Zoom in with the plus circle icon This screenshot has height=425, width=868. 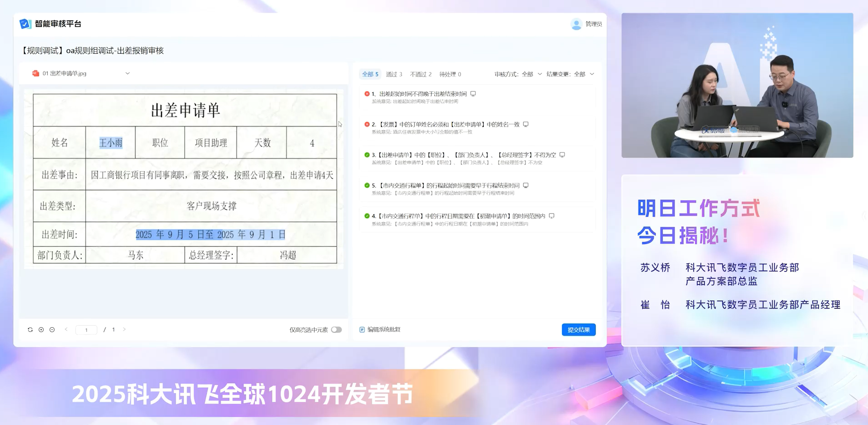click(41, 329)
